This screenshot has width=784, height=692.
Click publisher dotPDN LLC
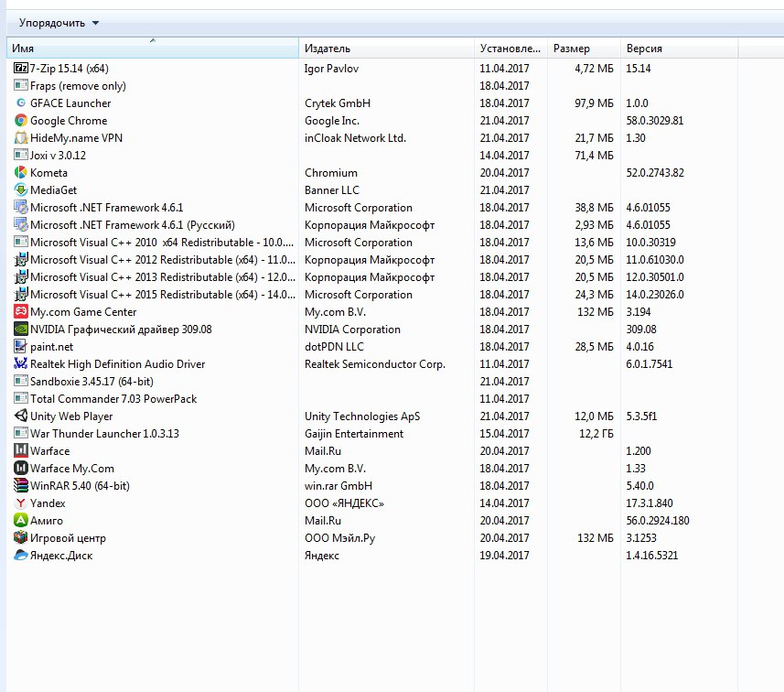[334, 347]
